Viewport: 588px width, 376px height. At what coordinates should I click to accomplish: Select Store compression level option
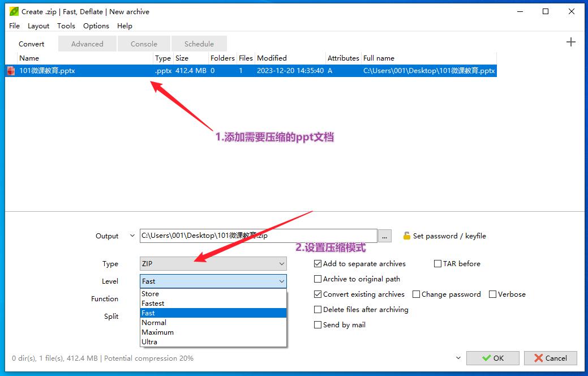(151, 294)
